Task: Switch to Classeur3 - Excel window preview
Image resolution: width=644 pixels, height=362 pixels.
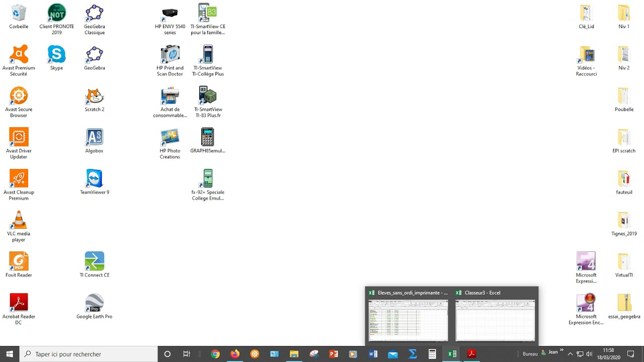Action: click(x=495, y=315)
